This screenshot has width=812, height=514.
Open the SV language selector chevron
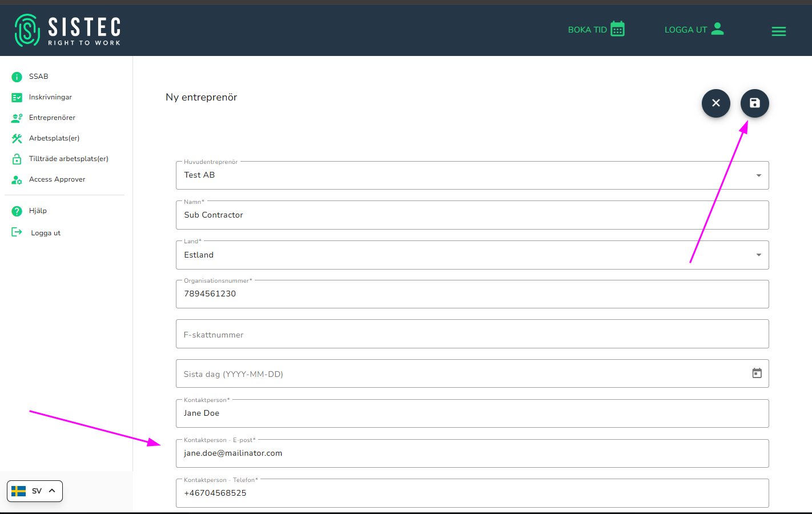(x=52, y=491)
